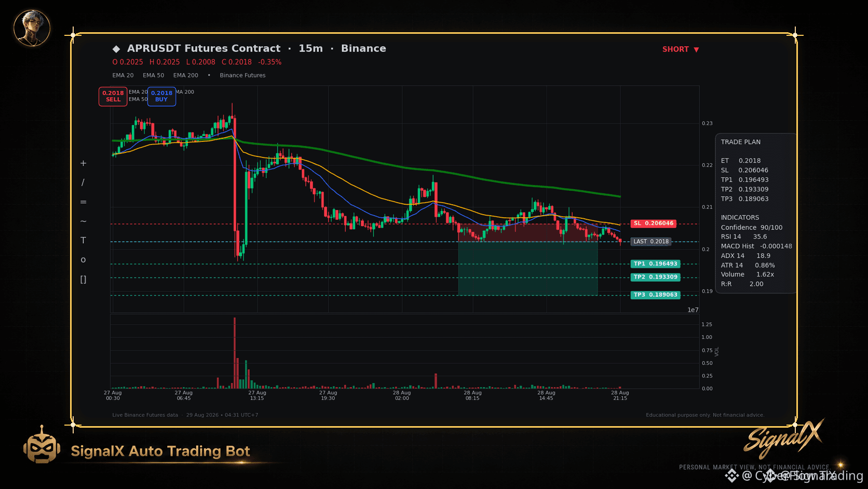
Task: Click the RSI 14 value 35.6
Action: tap(760, 237)
